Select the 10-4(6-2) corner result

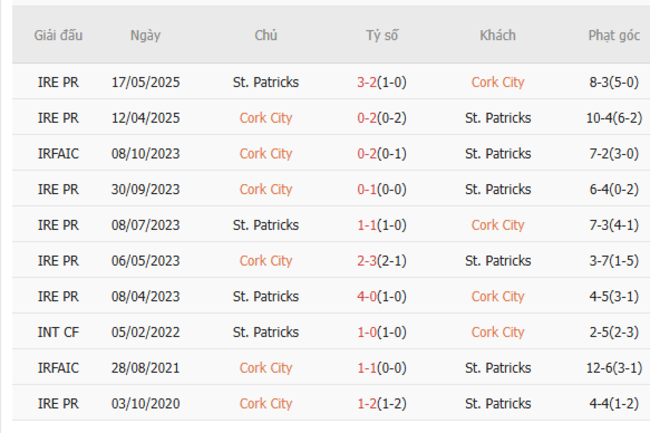(x=613, y=118)
